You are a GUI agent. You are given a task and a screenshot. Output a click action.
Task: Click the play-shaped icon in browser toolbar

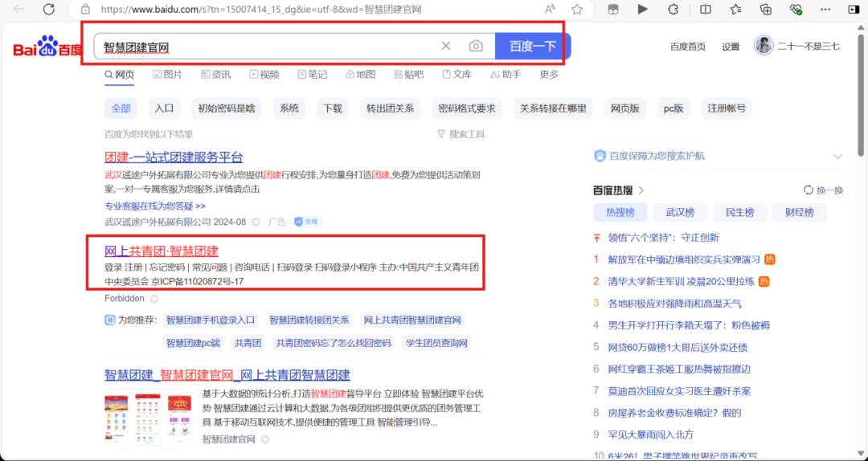pyautogui.click(x=643, y=10)
